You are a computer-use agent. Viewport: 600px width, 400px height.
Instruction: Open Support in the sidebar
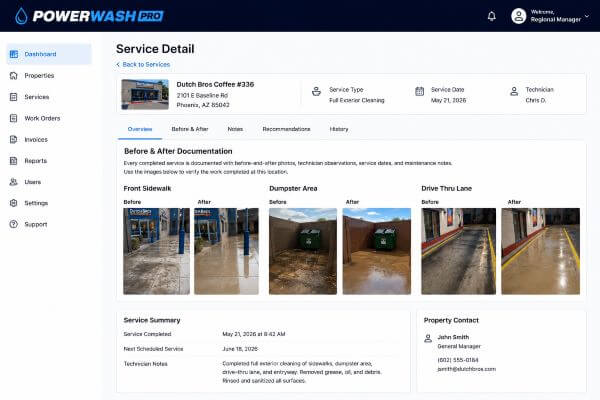coord(49,224)
